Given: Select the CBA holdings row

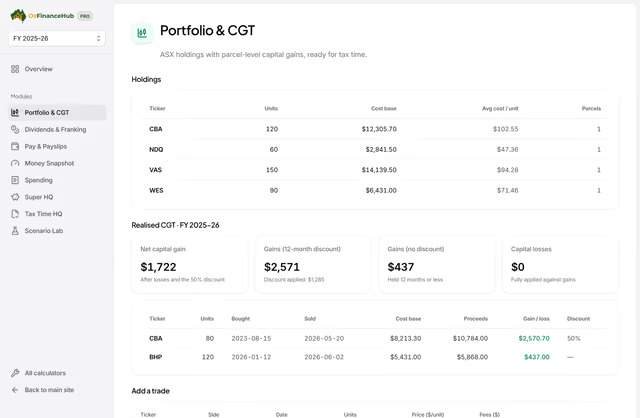Looking at the screenshot, I should (x=375, y=129).
